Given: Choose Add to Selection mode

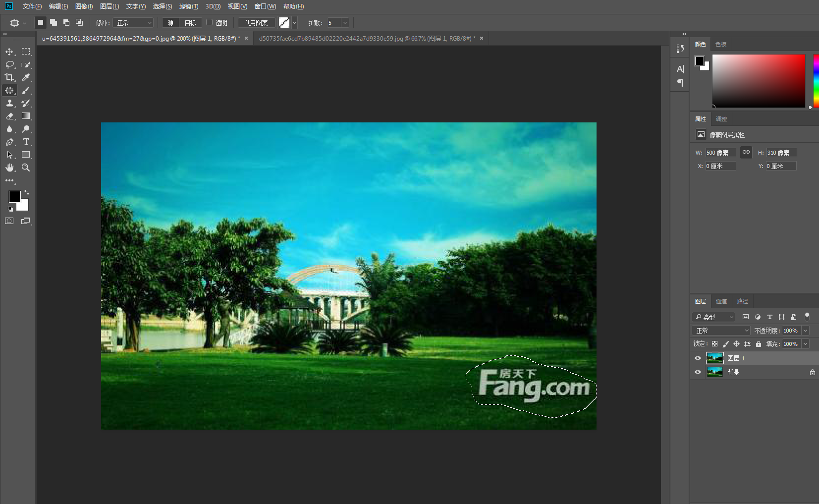Looking at the screenshot, I should pyautogui.click(x=54, y=22).
